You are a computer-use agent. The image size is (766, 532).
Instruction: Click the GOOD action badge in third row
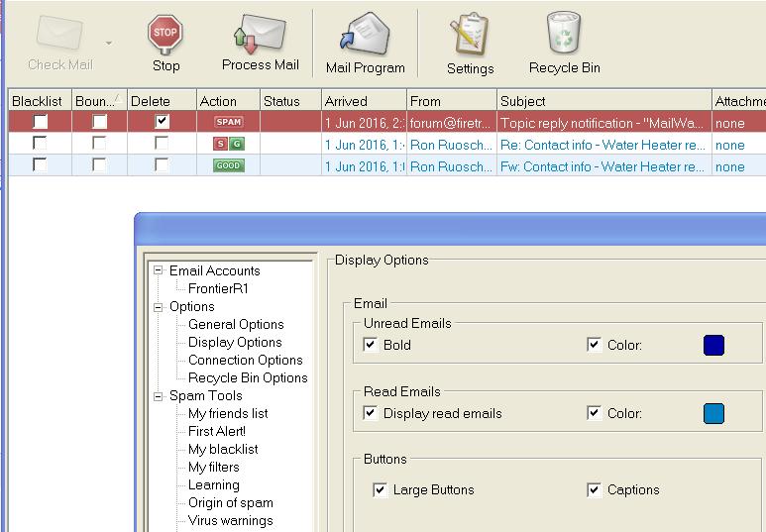point(229,165)
